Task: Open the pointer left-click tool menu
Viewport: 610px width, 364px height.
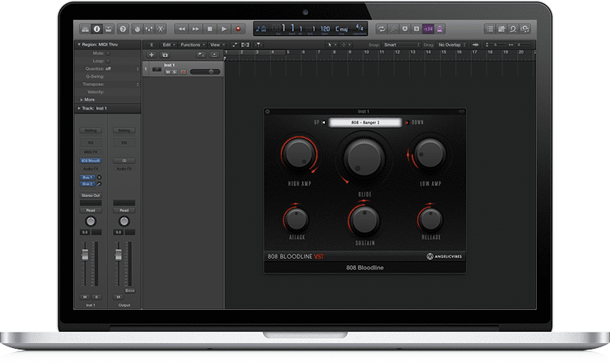Action: click(x=332, y=45)
